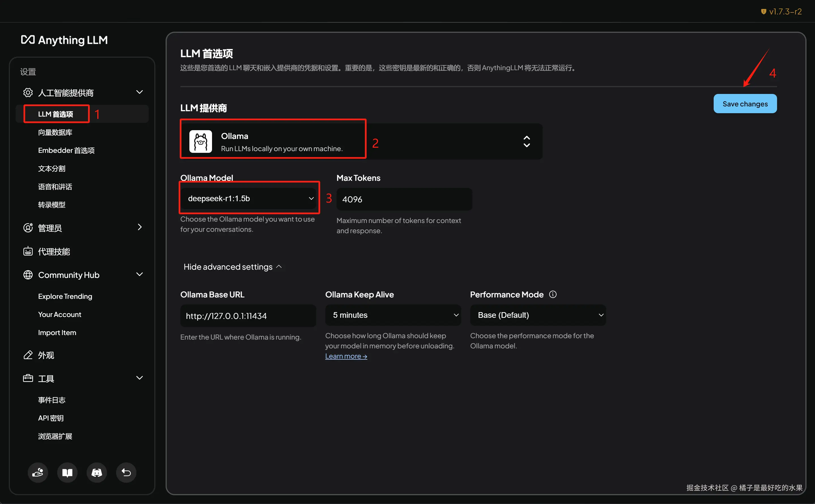Open API 密钥 under 工具
The height and width of the screenshot is (504, 815).
(51, 418)
